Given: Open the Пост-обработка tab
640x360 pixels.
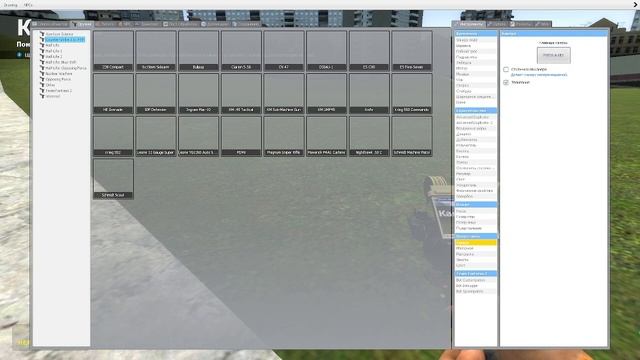Looking at the screenshot, I should click(x=181, y=24).
